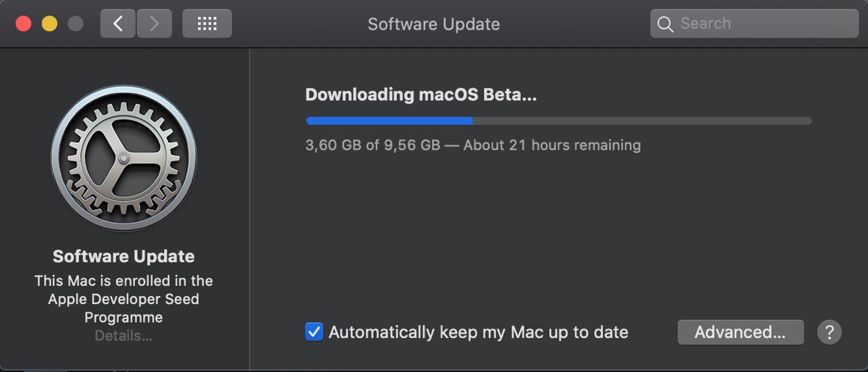This screenshot has width=868, height=372.
Task: Close the Software Update window
Action: click(x=24, y=24)
